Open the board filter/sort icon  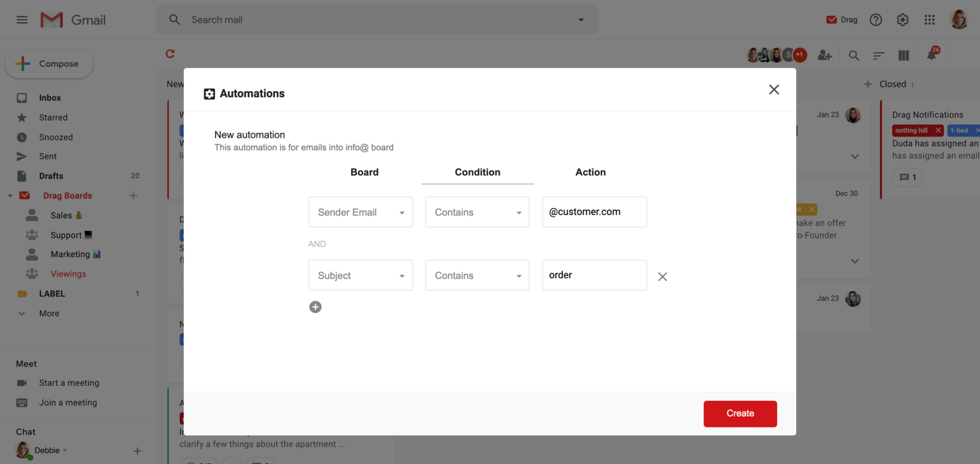click(x=878, y=56)
